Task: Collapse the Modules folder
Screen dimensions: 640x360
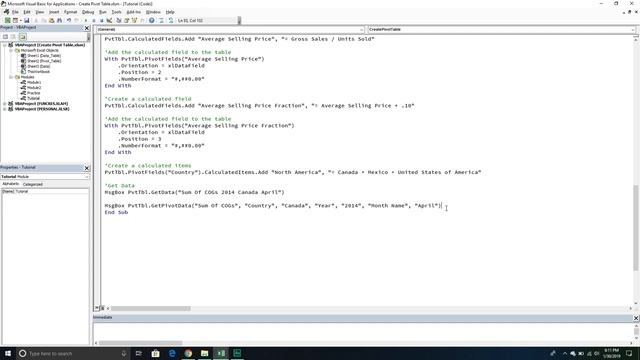Action: click(x=11, y=77)
